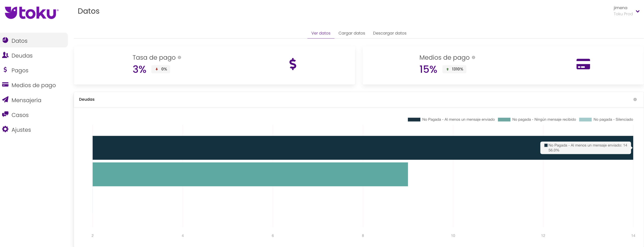Click the Pagos dollar sidebar icon
This screenshot has width=644, height=247.
click(x=5, y=70)
